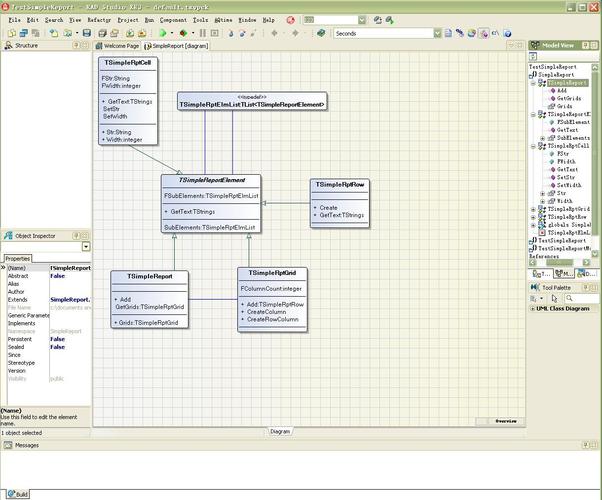Click the Overview button on the diagram
The width and height of the screenshot is (602, 500).
(505, 421)
